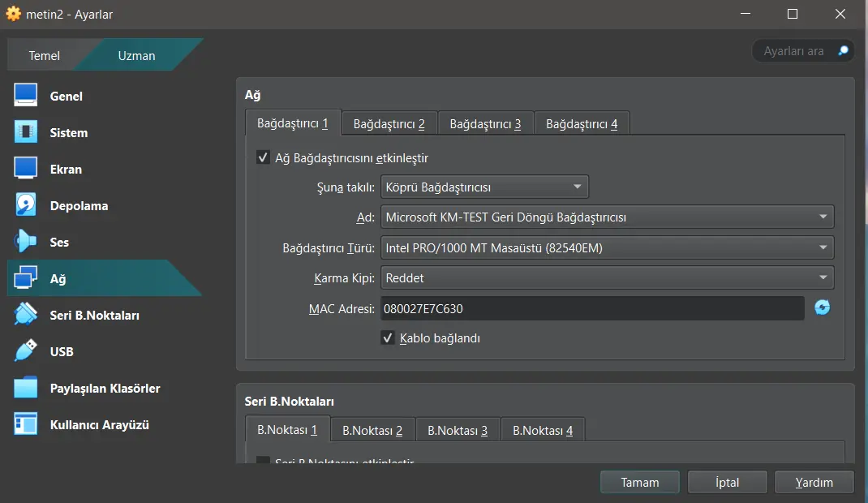The height and width of the screenshot is (503, 868).
Task: Click the Yardım help button
Action: click(814, 482)
